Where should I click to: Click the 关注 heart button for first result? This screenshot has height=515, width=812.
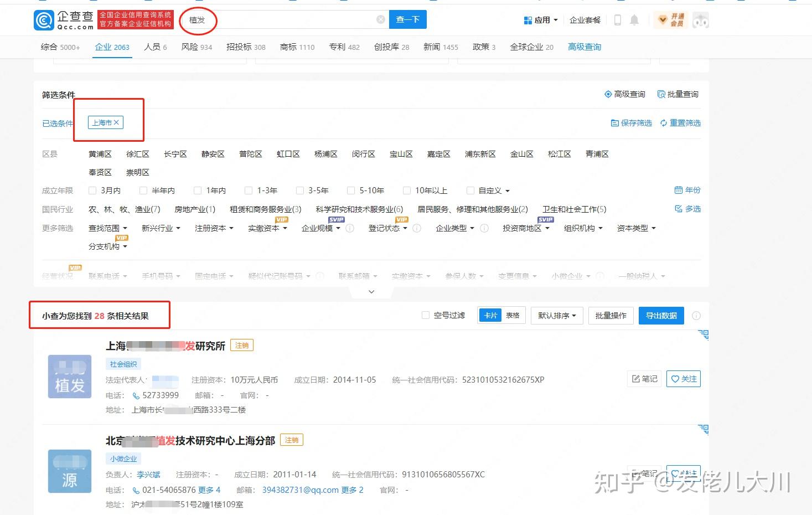[684, 379]
